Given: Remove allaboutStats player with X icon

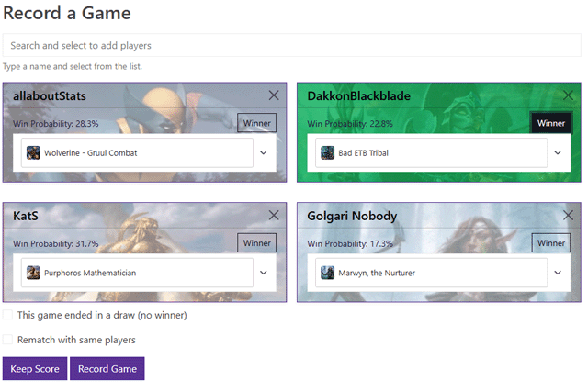Looking at the screenshot, I should pyautogui.click(x=274, y=95).
